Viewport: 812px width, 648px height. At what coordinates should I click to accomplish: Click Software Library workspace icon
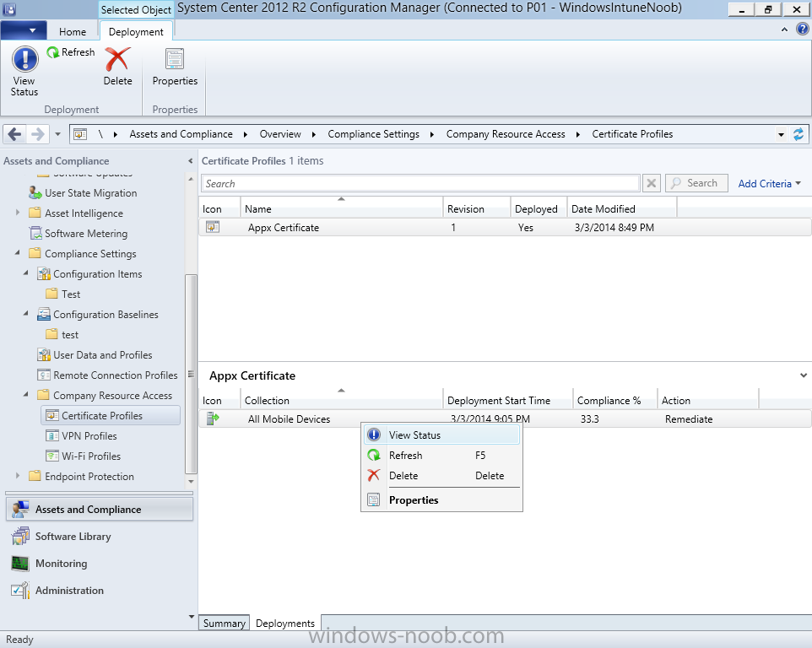pyautogui.click(x=21, y=537)
